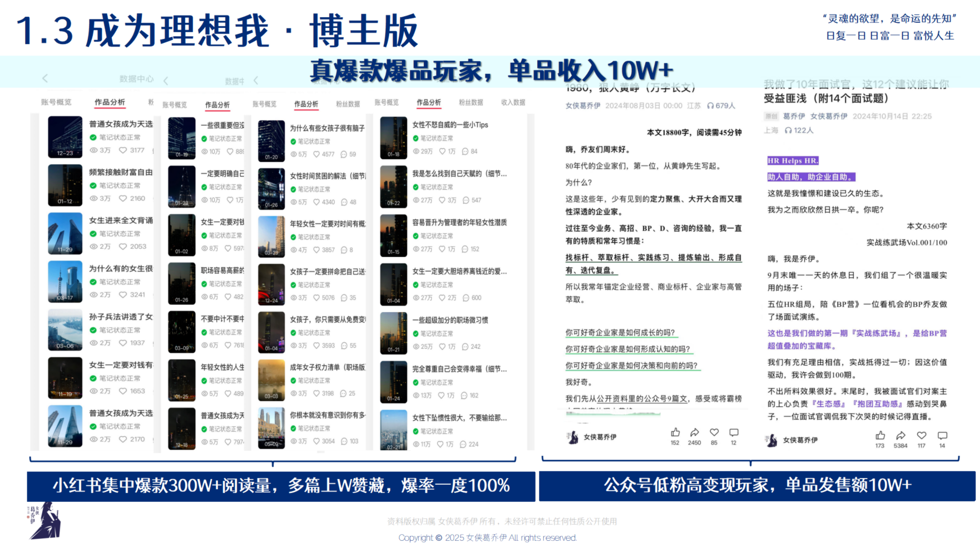This screenshot has width=980, height=547.
Task: Click green status check under 女性不怒自威的一些小Tips
Action: [x=415, y=138]
